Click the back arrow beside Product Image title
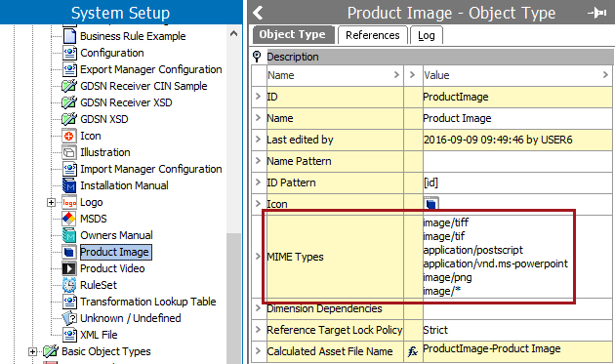Image resolution: width=615 pixels, height=364 pixels. point(258,13)
